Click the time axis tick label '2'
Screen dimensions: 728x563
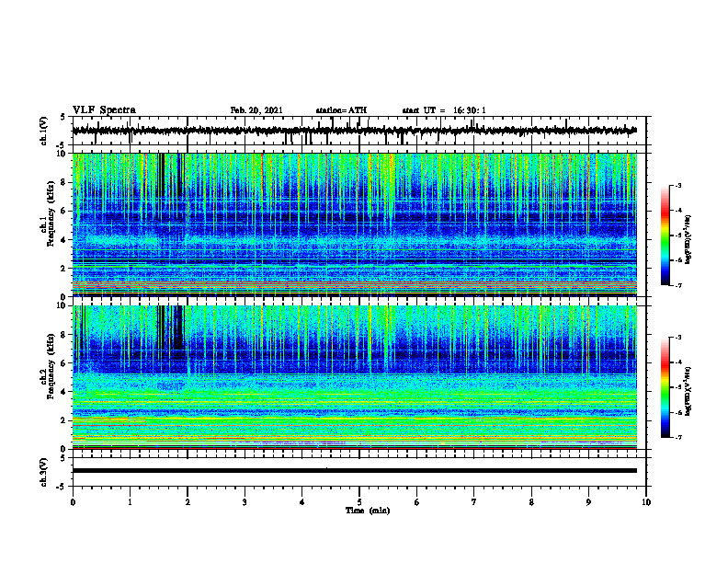pos(188,502)
